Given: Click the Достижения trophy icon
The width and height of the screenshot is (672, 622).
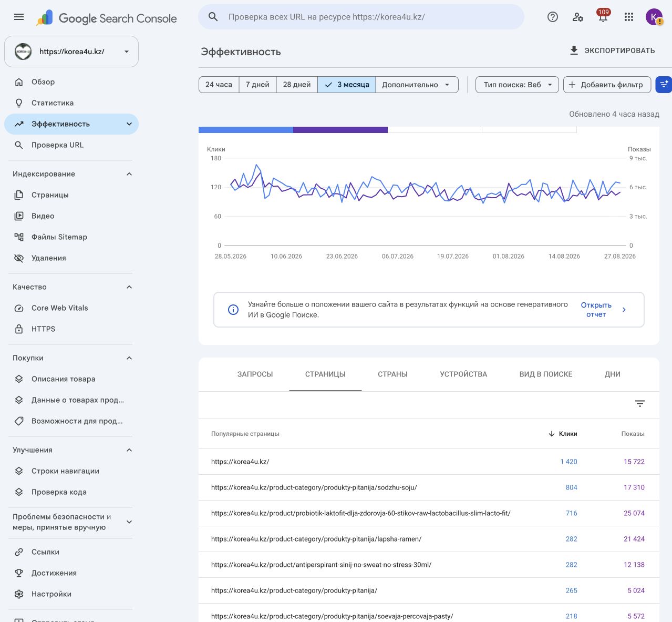Looking at the screenshot, I should click(19, 573).
